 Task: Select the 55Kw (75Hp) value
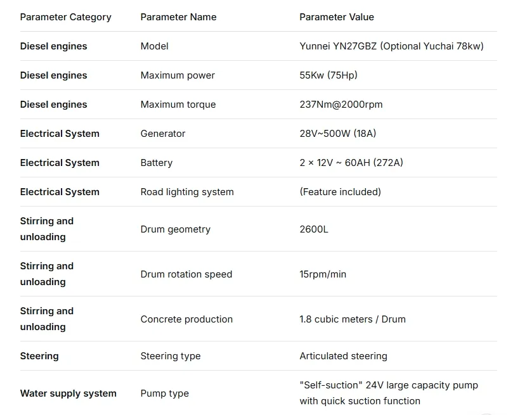[328, 75]
